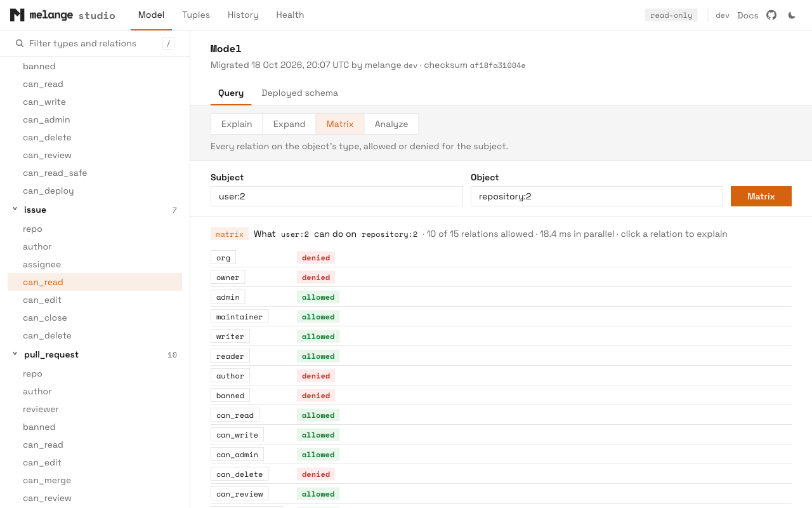Click the denied badge in the org row
812x508 pixels.
point(316,257)
